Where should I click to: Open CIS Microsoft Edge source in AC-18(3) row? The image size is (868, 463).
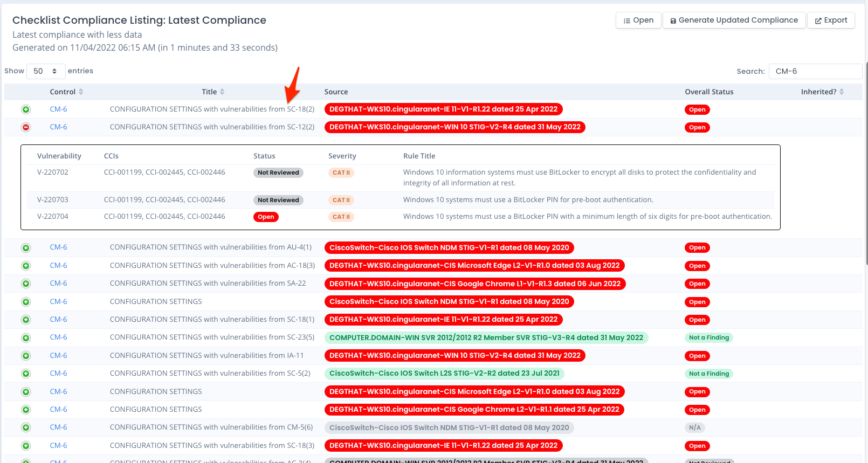pyautogui.click(x=474, y=266)
